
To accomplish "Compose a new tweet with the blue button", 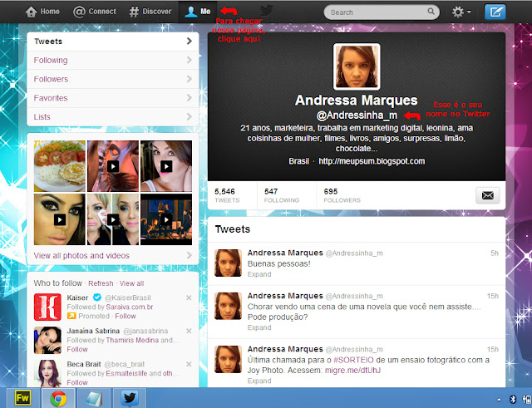I will [495, 12].
